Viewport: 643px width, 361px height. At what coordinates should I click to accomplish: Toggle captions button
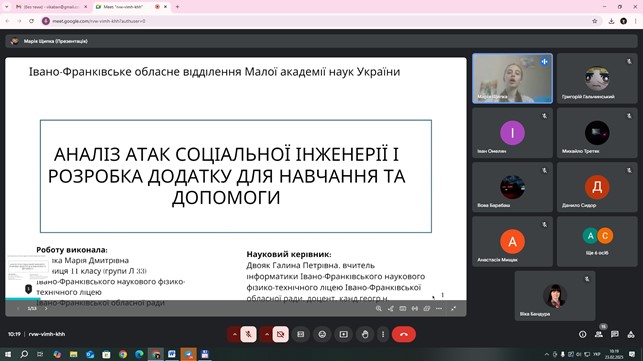[301, 334]
